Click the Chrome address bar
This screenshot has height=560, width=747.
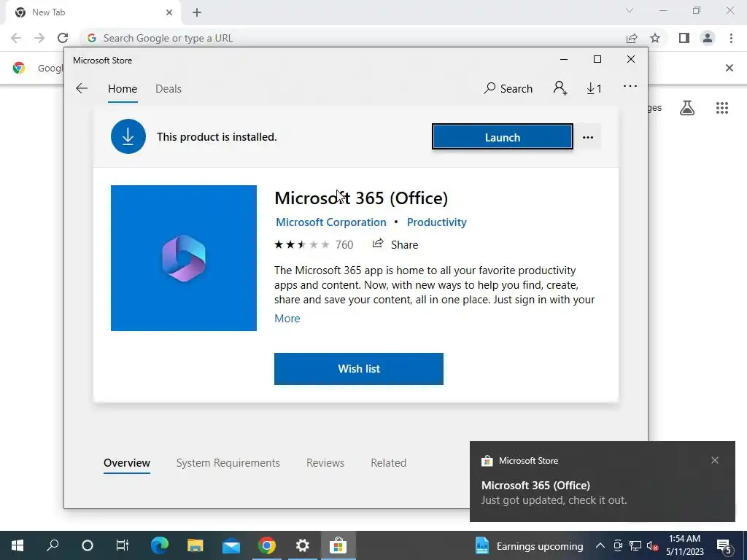(x=352, y=38)
